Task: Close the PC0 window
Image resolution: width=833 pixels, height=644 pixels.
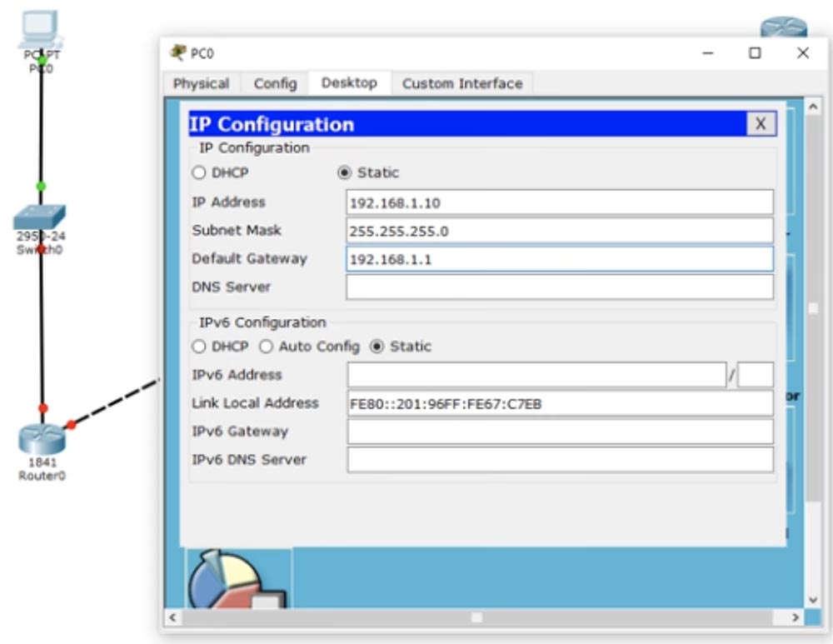Action: click(803, 53)
